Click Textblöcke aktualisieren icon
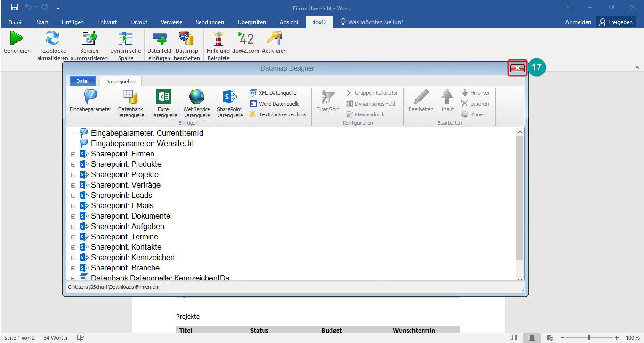 tap(53, 38)
